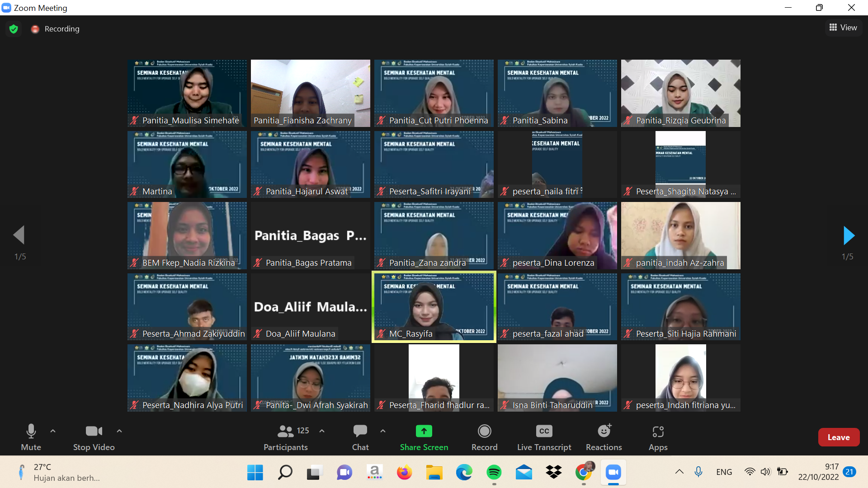Select MC_Rasyifa's video thumbnail
This screenshot has width=868, height=488.
click(x=434, y=307)
